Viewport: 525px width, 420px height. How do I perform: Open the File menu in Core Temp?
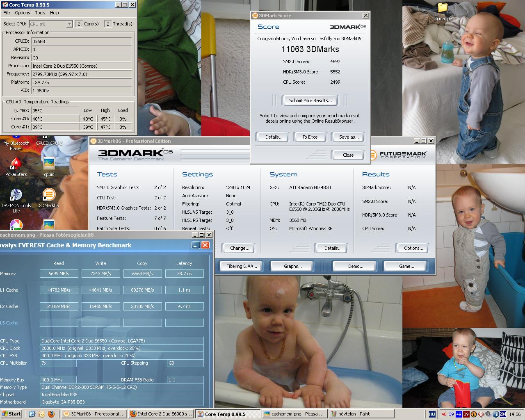click(7, 13)
